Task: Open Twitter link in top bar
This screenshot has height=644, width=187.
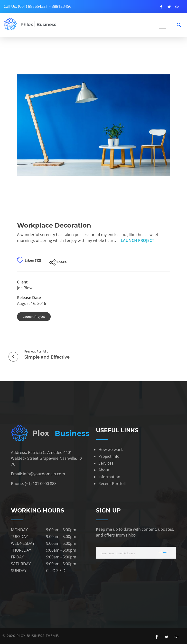Action: point(169,7)
